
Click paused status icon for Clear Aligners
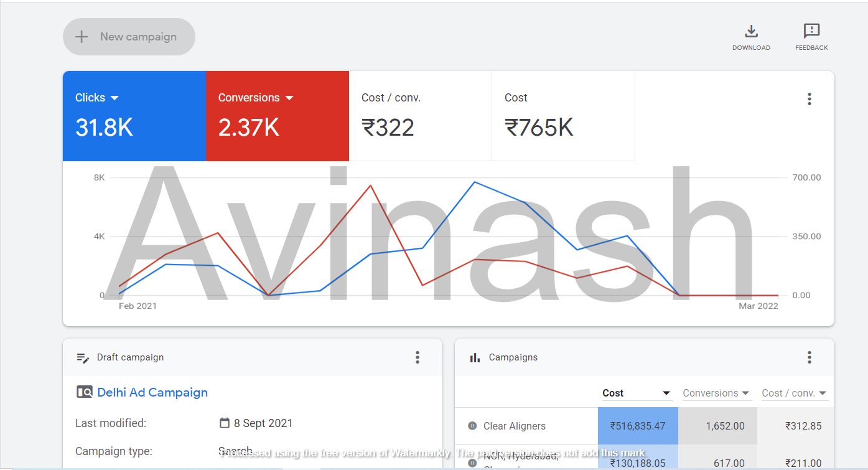(x=472, y=426)
